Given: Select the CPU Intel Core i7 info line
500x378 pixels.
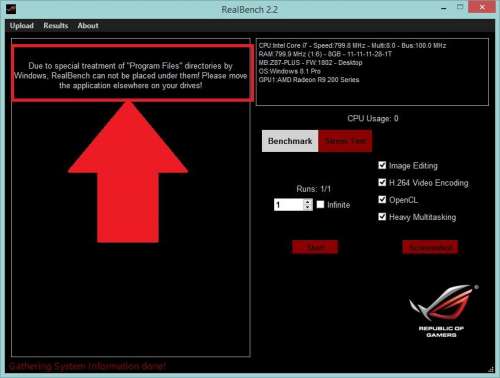Looking at the screenshot, I should (x=352, y=45).
